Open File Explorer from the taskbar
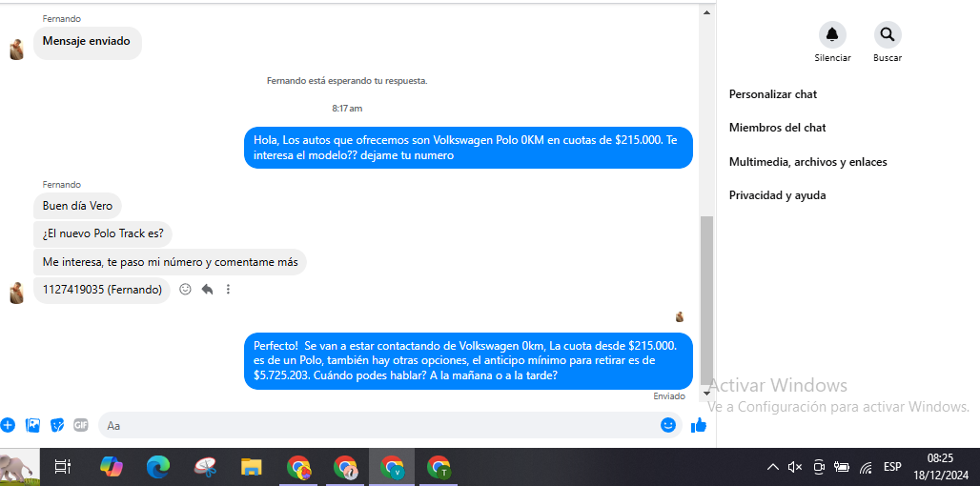This screenshot has width=980, height=486. point(252,467)
